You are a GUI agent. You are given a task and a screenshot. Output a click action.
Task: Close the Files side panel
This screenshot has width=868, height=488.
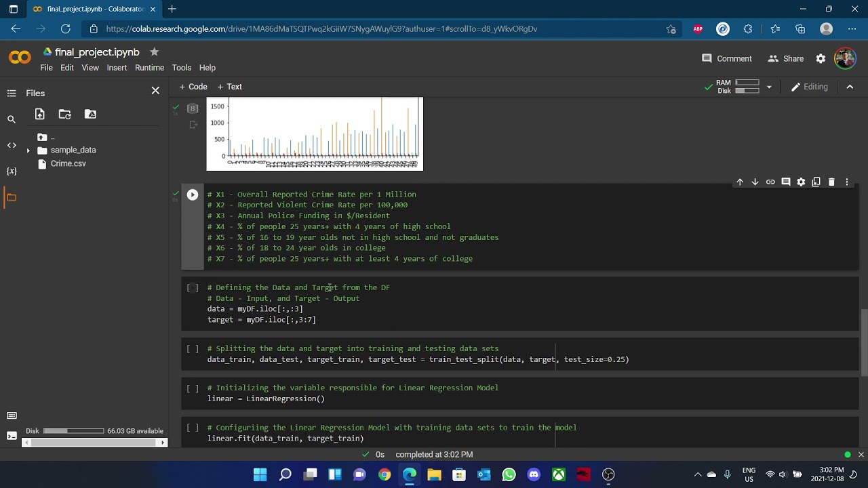click(155, 90)
